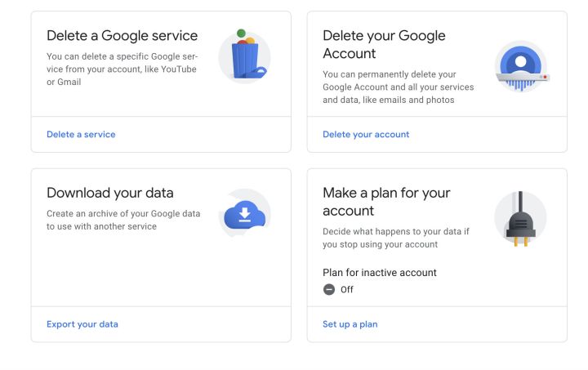Open the Delete a service link
The image size is (588, 370).
[x=81, y=134]
